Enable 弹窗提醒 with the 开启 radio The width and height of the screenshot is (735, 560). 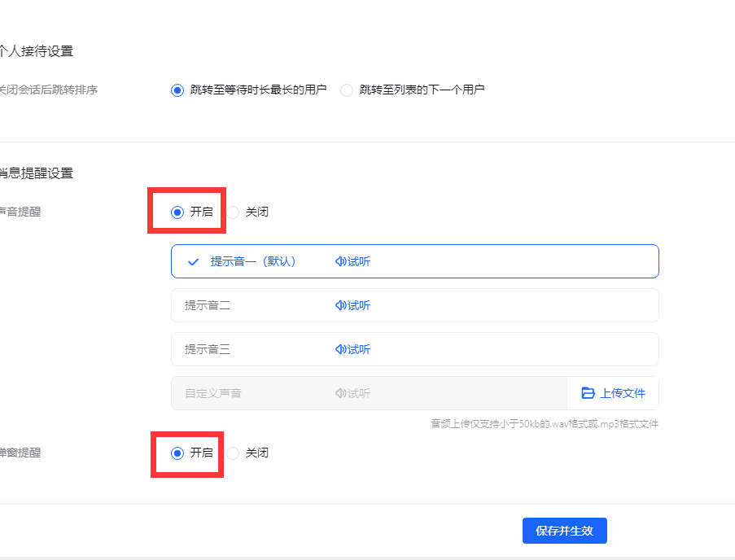tap(177, 453)
